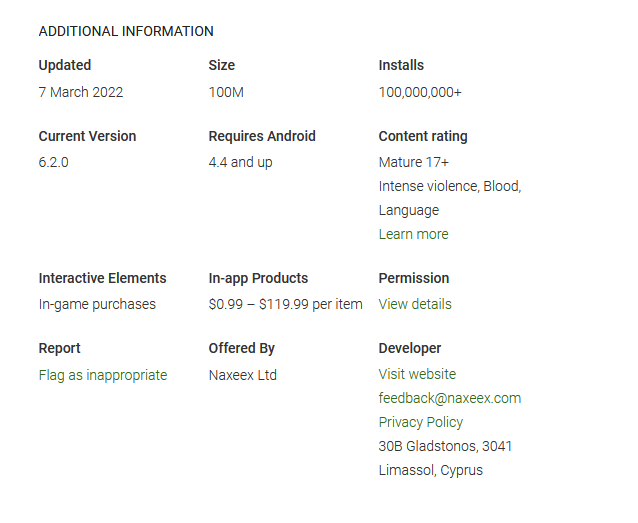Screen dimensions: 638x523
Task: Select the Developer section label
Action: [x=410, y=348]
